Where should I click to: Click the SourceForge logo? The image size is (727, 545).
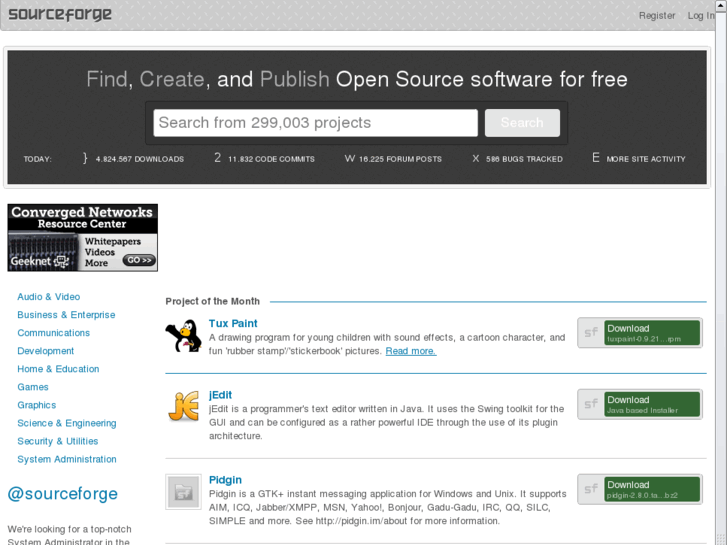point(60,14)
